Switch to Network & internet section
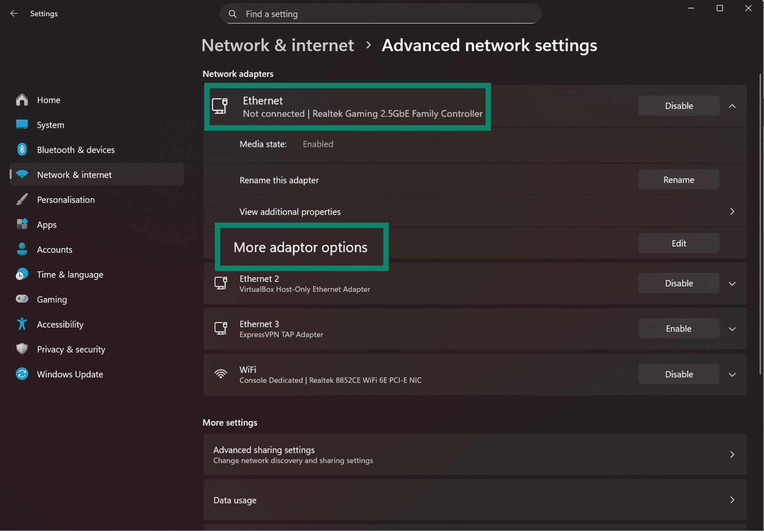764x532 pixels. pos(74,174)
